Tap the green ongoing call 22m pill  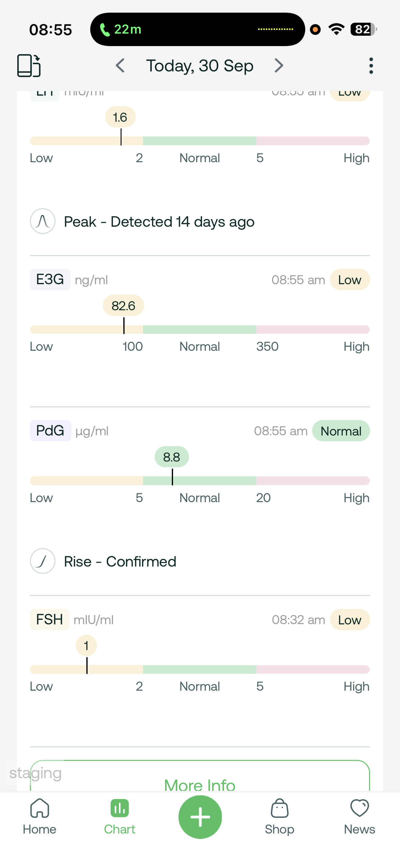121,29
